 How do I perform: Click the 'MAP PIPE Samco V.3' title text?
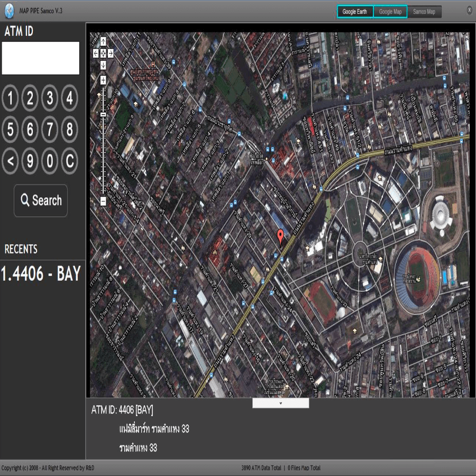coord(41,11)
